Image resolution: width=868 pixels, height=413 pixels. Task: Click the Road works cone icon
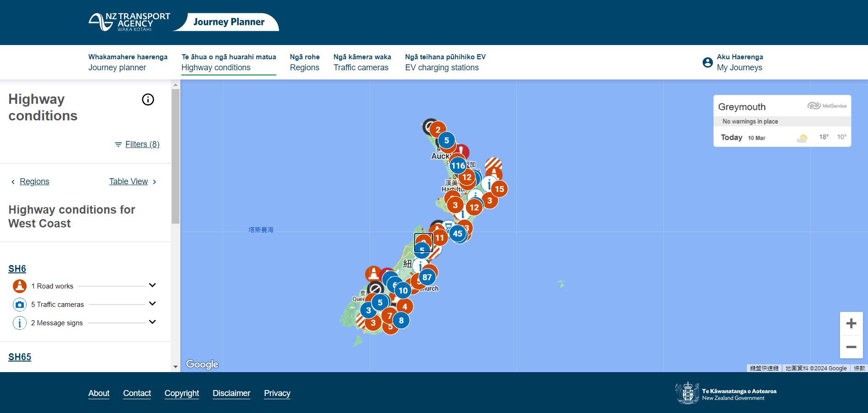pos(19,286)
